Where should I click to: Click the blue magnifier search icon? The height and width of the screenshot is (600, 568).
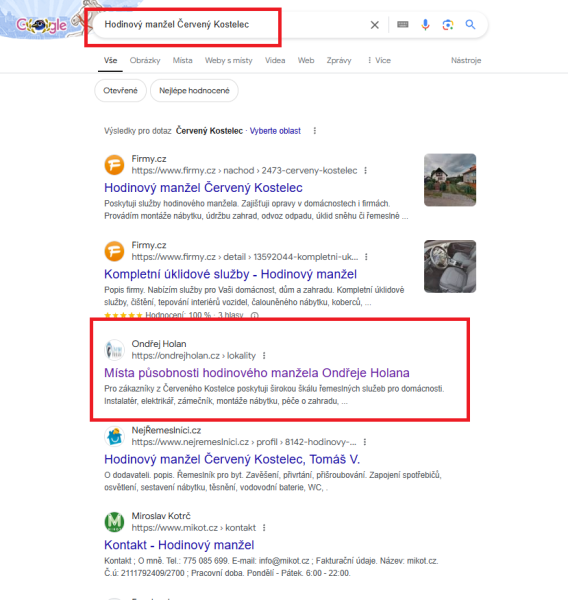click(x=470, y=24)
